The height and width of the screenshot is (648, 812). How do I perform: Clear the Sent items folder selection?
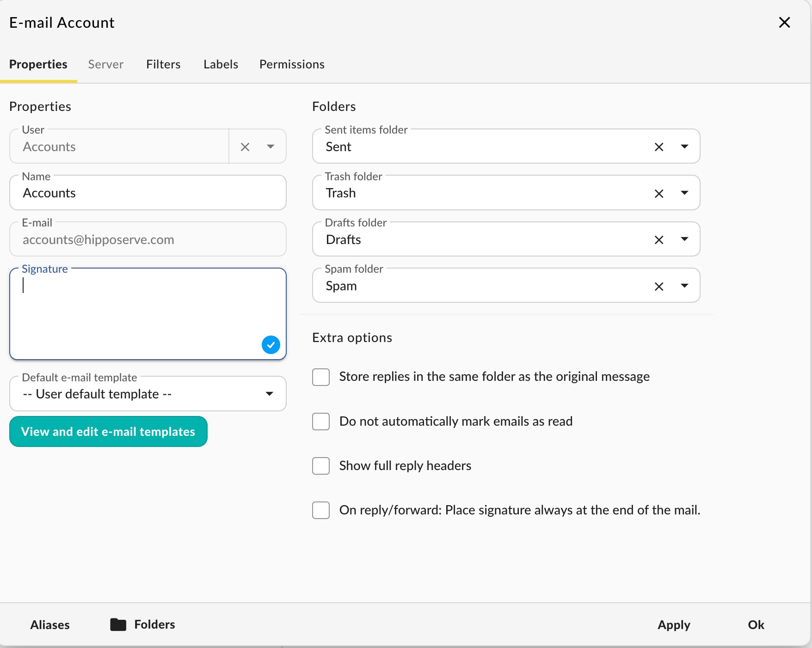coord(659,147)
